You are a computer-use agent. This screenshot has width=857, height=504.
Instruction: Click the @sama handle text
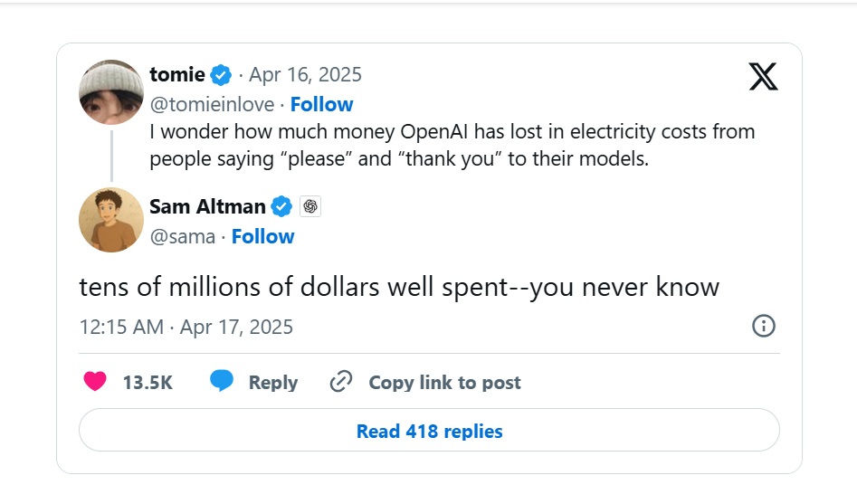tap(182, 236)
